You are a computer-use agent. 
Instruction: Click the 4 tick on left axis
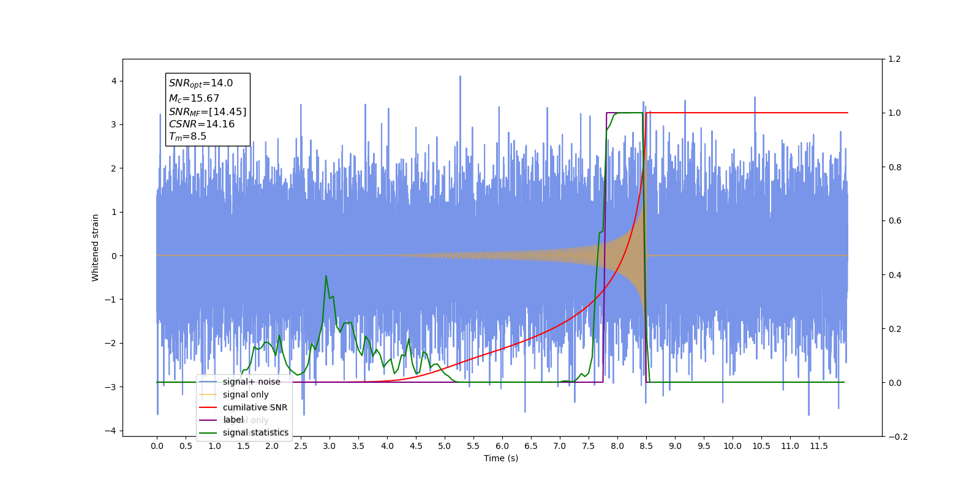(114, 81)
